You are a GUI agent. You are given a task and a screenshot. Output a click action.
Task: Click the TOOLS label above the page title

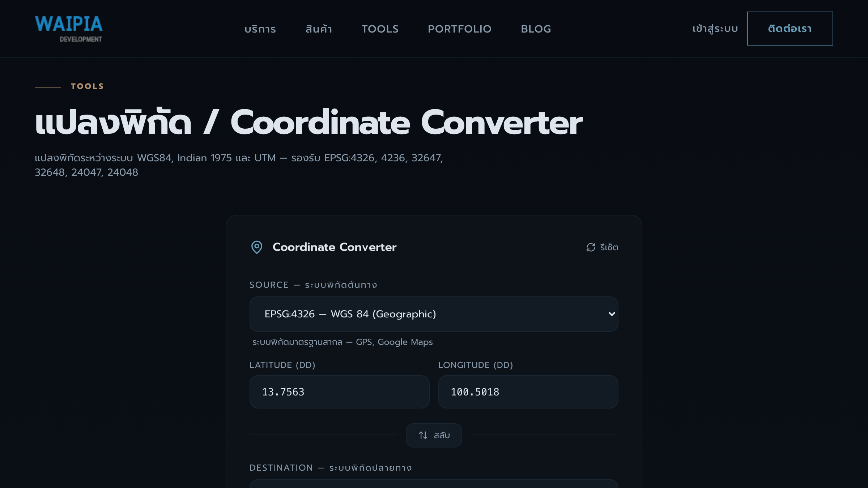coord(87,86)
